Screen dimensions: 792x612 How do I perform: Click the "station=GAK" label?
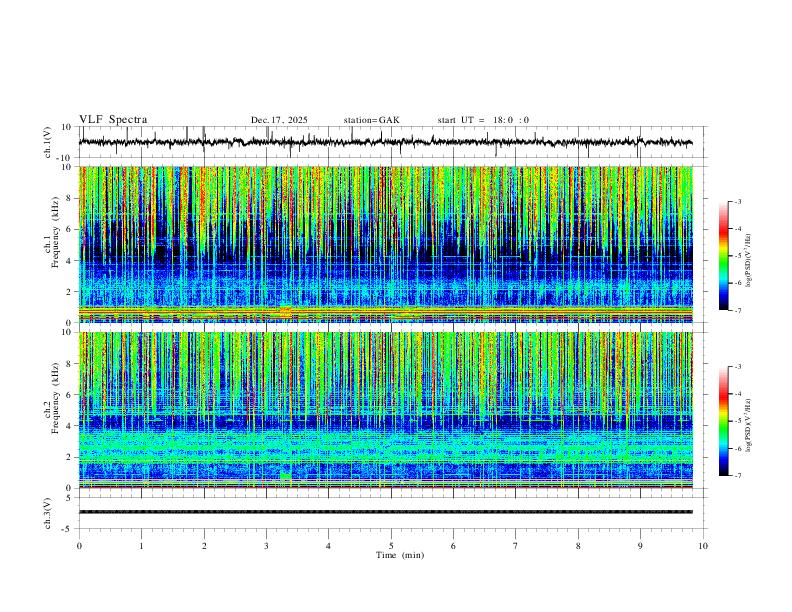371,120
